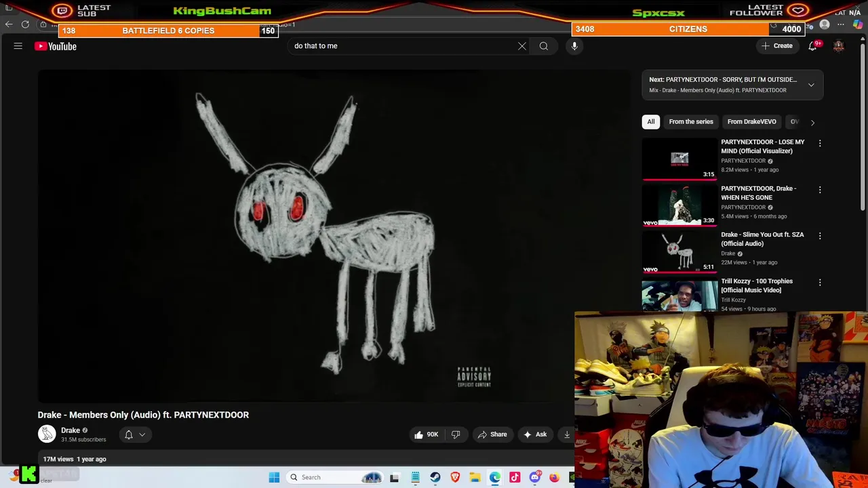Select the All filter chip
Image resolution: width=868 pixels, height=488 pixels.
(x=651, y=122)
